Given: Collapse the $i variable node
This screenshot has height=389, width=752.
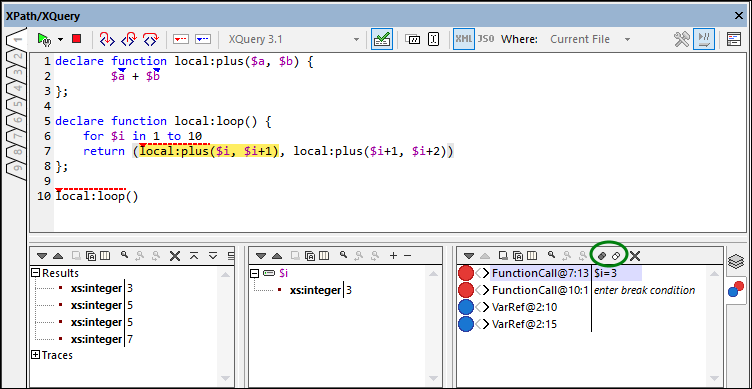Looking at the screenshot, I should (255, 273).
